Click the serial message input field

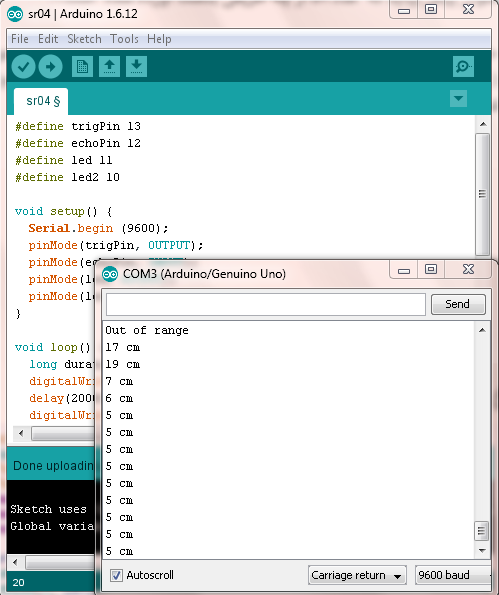tap(266, 304)
